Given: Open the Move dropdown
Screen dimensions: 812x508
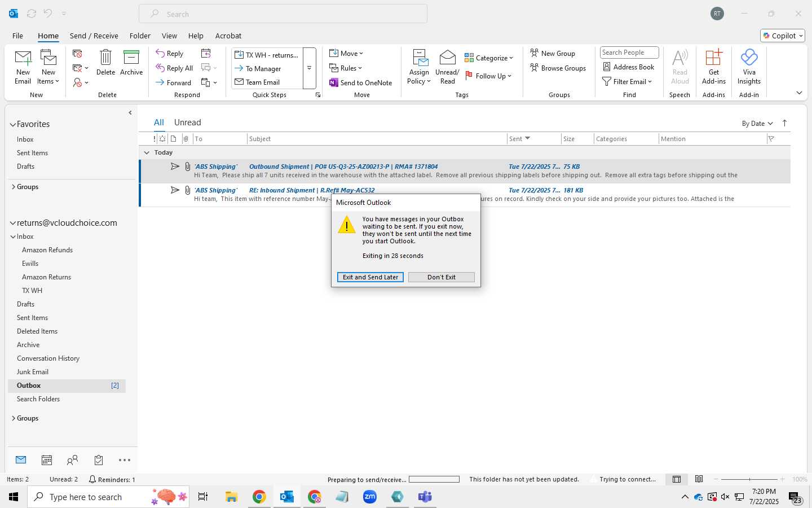Looking at the screenshot, I should (x=346, y=54).
